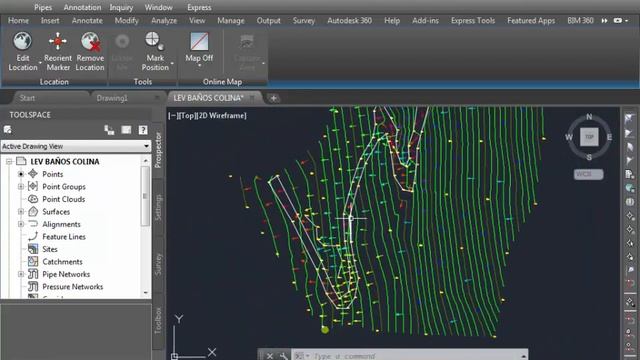Open the Pipes menu

pos(43,7)
